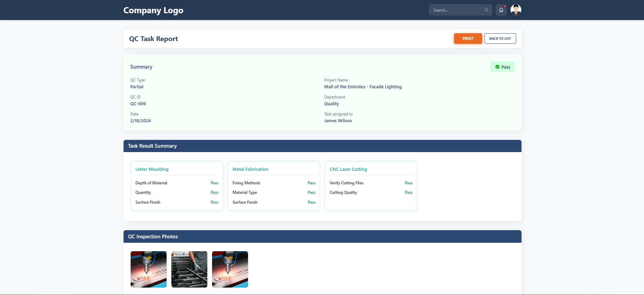Click Surface Finish under Letter Moulding
Viewport: 644px width, 295px height.
pos(148,202)
